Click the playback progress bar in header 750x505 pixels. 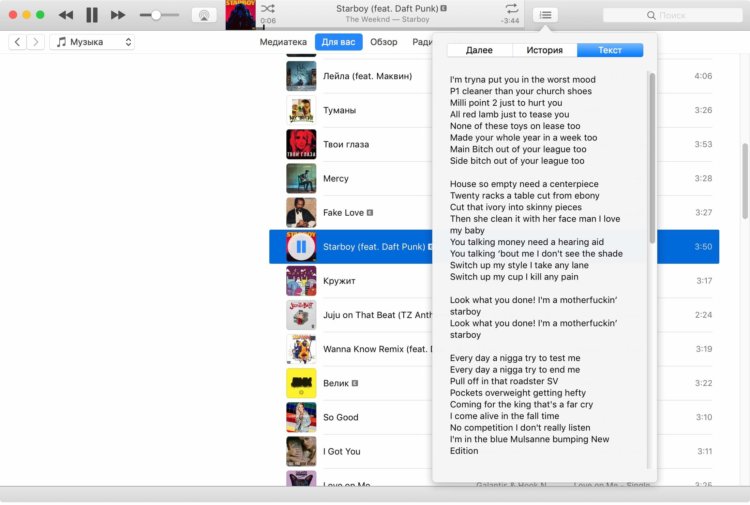click(390, 28)
